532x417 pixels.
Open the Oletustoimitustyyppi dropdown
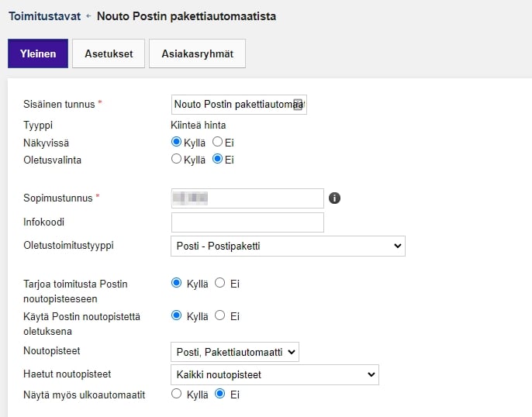pyautogui.click(x=288, y=246)
